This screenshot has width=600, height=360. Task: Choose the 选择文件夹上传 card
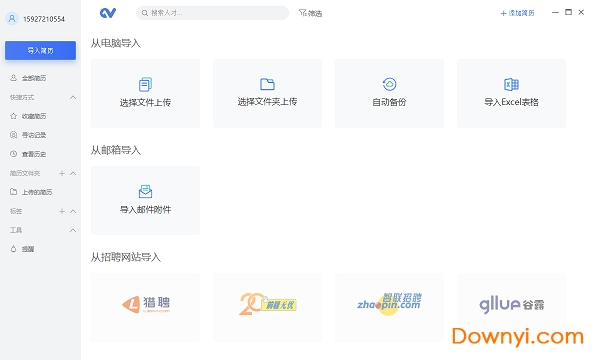point(267,93)
